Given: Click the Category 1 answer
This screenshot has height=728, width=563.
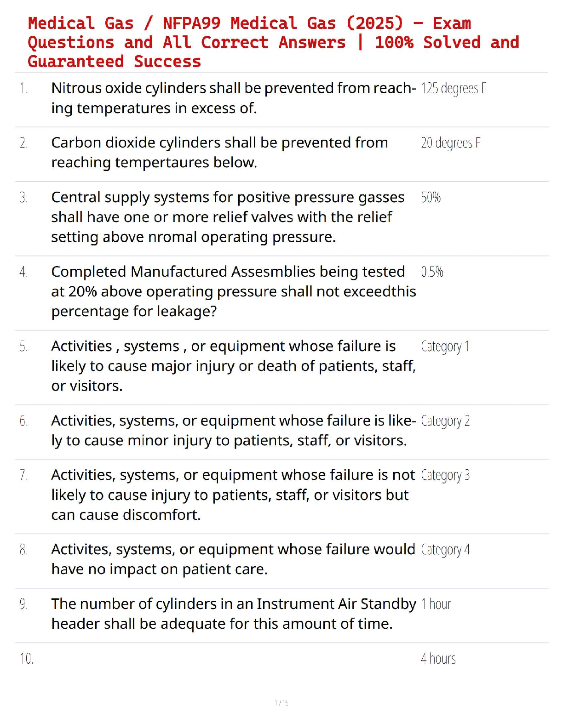Looking at the screenshot, I should [445, 347].
